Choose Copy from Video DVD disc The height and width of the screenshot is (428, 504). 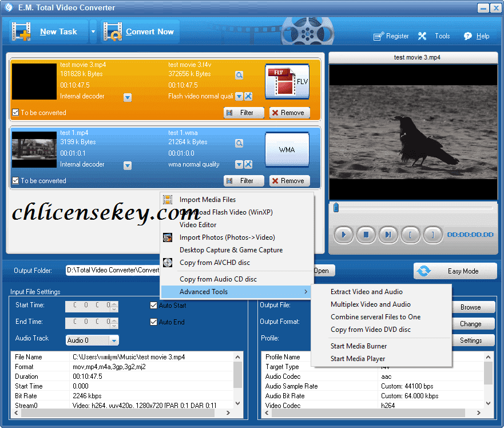tap(381, 329)
